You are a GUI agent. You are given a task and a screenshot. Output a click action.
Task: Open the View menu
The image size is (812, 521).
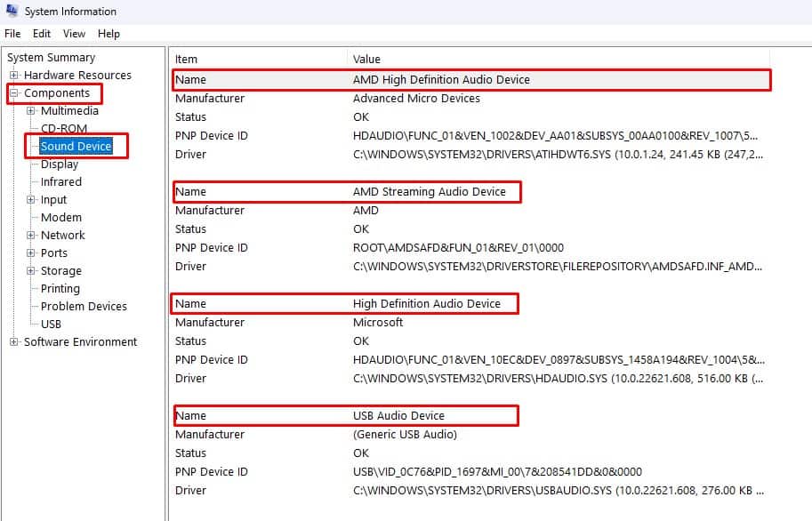tap(74, 34)
